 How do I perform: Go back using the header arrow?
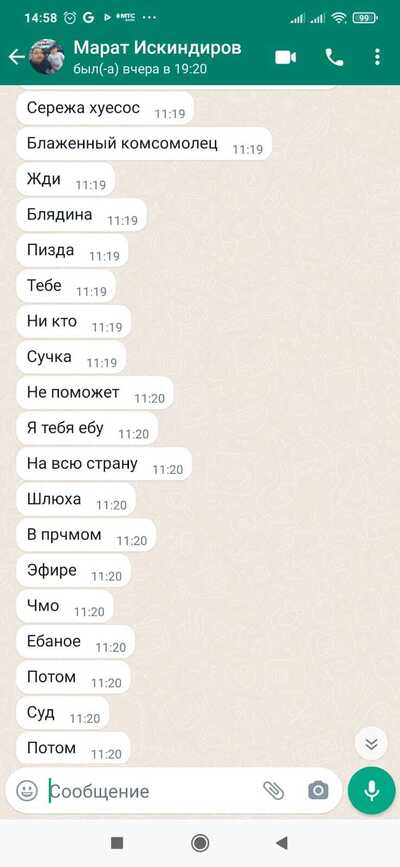(x=16, y=57)
